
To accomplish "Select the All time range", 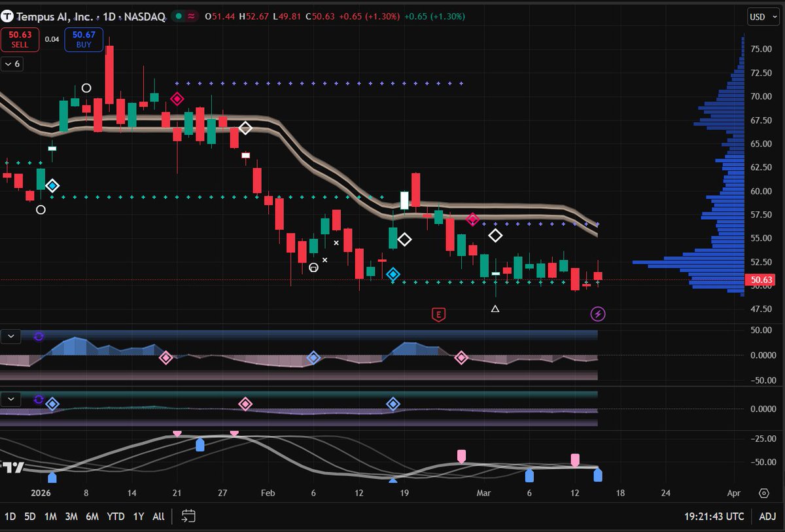I will (158, 516).
